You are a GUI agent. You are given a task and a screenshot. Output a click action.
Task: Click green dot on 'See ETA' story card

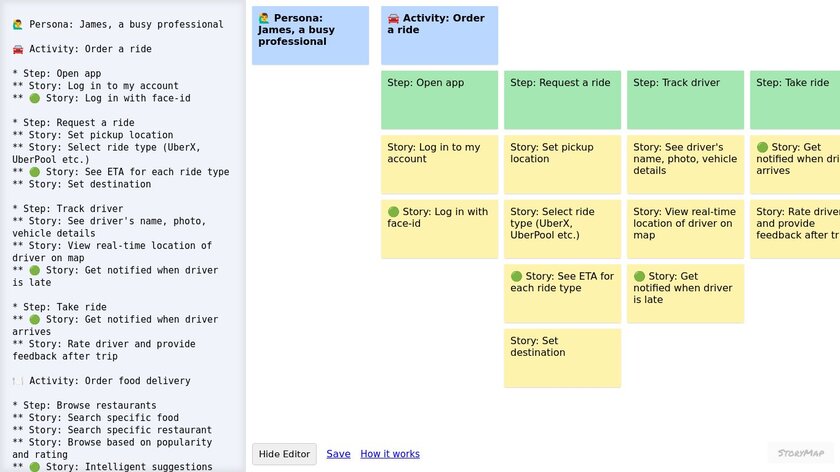[x=516, y=276]
